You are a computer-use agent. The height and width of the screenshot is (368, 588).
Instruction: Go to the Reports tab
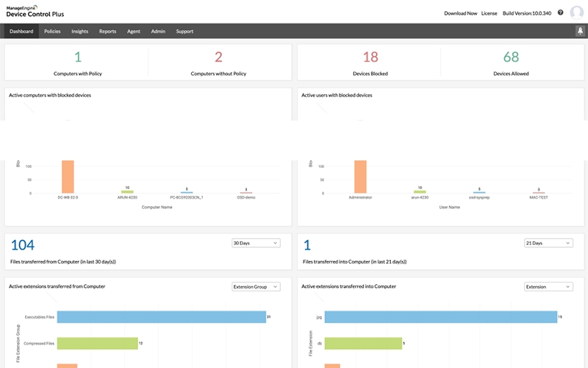[107, 32]
